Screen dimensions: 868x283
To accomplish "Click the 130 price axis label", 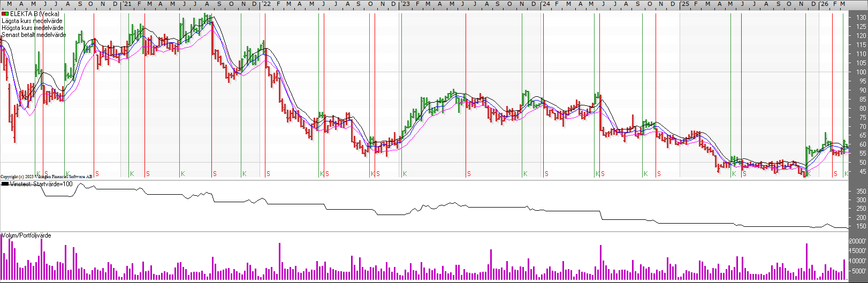I will [x=861, y=18].
